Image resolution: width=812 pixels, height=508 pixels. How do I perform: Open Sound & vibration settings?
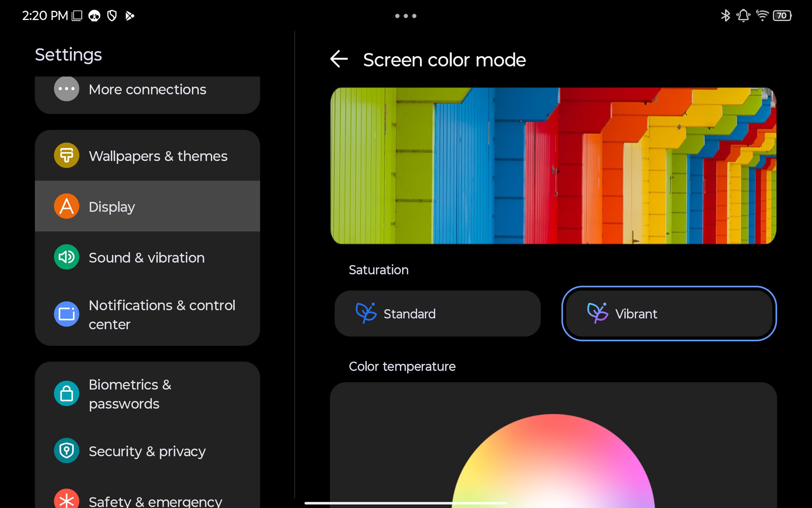coord(147,258)
